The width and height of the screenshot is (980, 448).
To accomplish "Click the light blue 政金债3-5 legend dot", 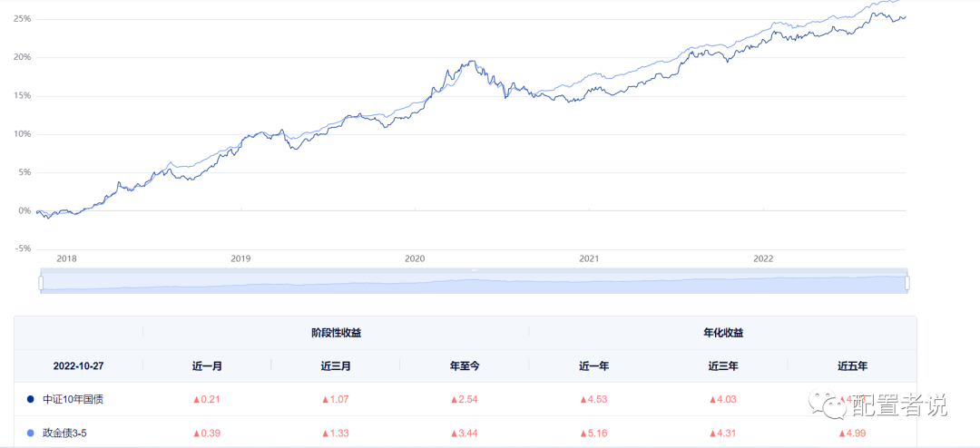I will coord(31,433).
